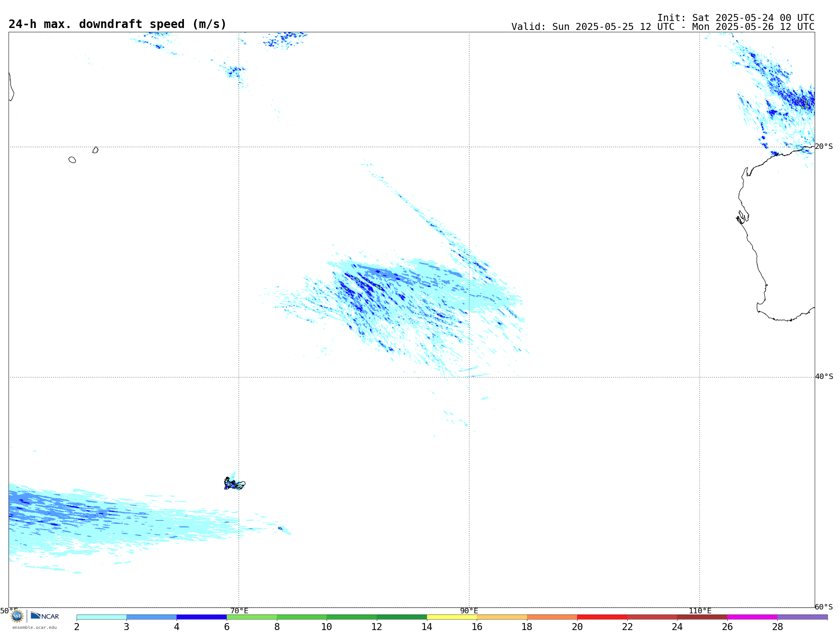Click the small island outline near 70°E
This screenshot has height=632, width=840.
(x=234, y=484)
